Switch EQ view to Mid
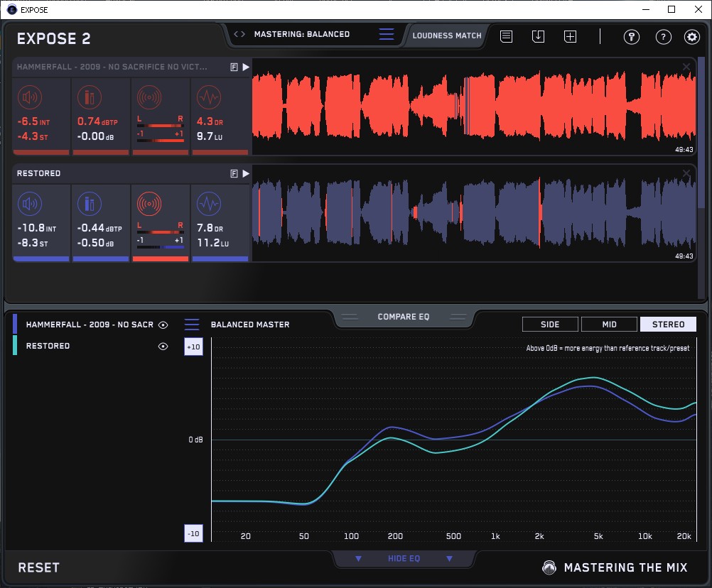Viewport: 712px width, 588px height. [x=609, y=325]
